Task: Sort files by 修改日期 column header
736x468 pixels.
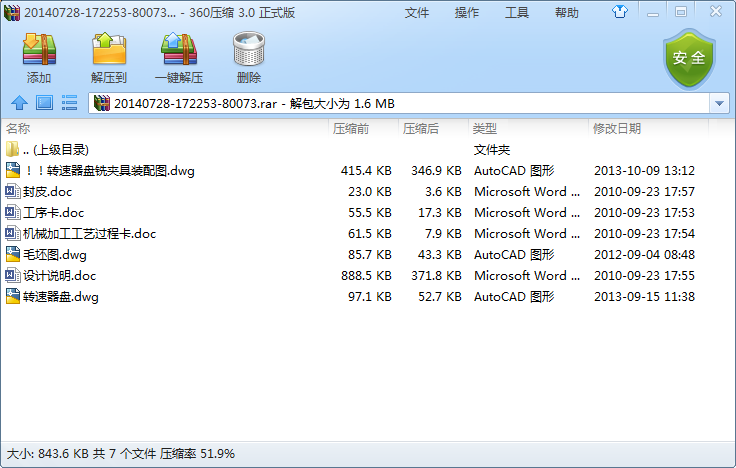Action: (617, 129)
